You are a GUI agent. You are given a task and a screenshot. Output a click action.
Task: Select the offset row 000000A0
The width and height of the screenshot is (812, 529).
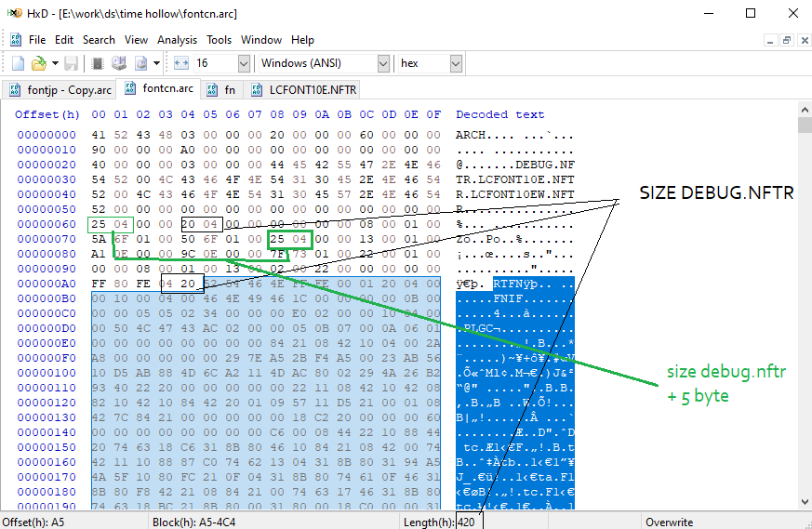coord(47,284)
